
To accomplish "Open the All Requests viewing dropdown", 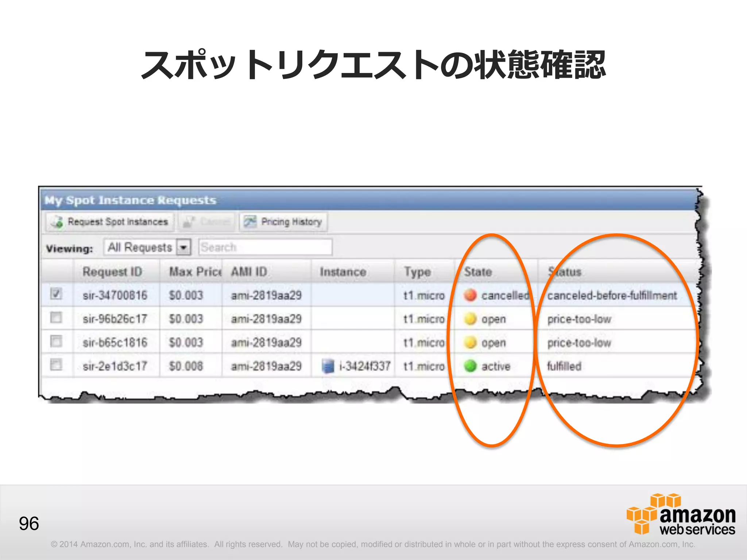I will tap(147, 247).
